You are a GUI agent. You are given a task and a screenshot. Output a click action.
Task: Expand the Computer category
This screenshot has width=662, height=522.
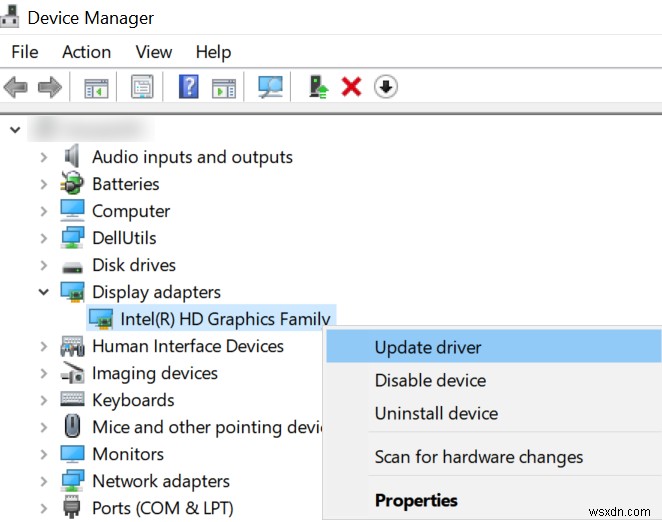tap(43, 211)
